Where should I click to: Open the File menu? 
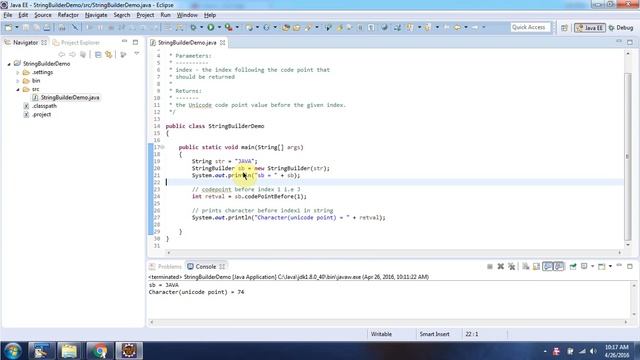(x=8, y=15)
